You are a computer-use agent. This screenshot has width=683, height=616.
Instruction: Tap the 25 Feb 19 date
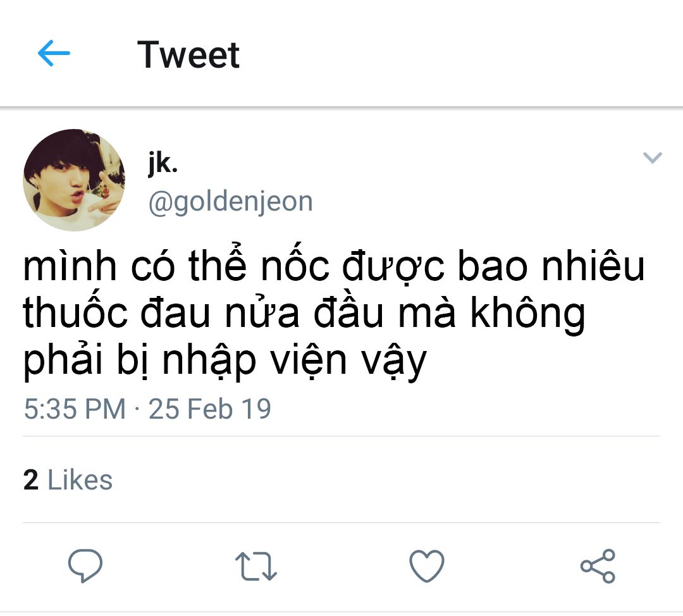click(x=210, y=409)
